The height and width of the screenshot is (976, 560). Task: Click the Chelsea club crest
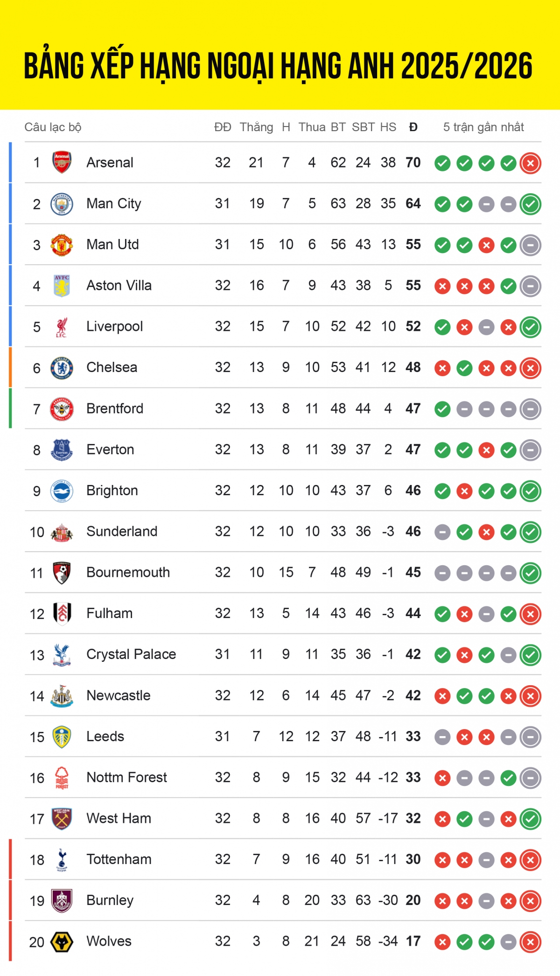[62, 368]
